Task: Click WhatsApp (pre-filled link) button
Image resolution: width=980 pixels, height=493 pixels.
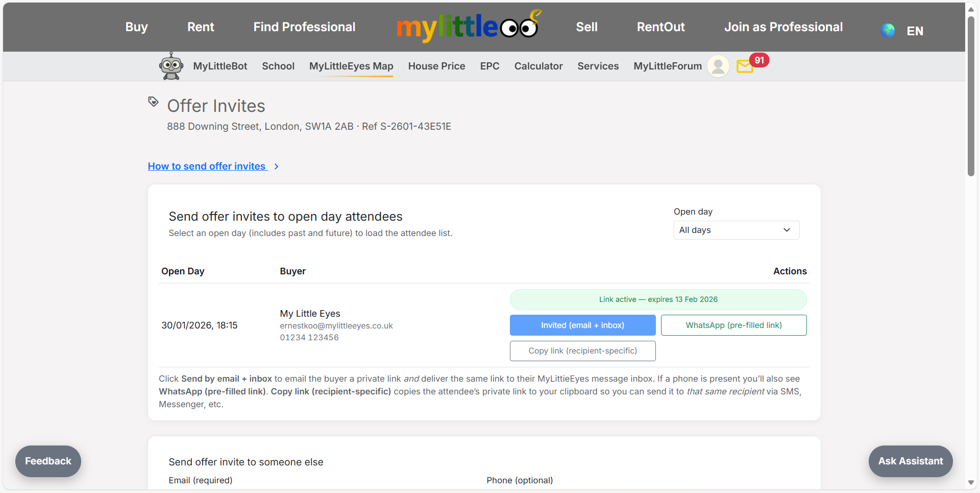Action: tap(733, 325)
